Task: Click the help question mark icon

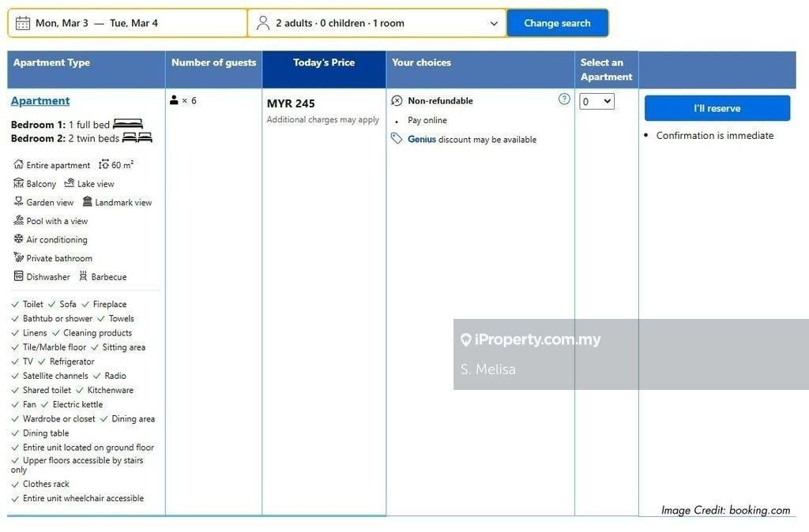Action: [x=564, y=99]
